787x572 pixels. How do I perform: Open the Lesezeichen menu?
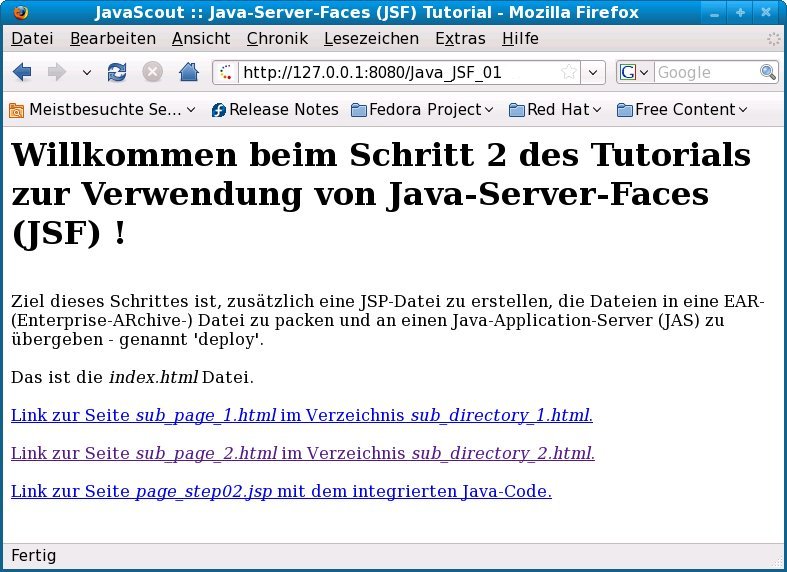coord(371,39)
